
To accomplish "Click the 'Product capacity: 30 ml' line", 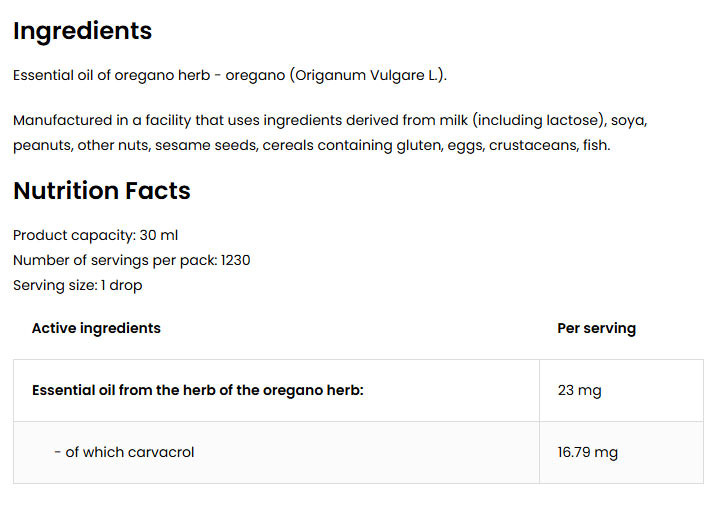I will tap(95, 235).
